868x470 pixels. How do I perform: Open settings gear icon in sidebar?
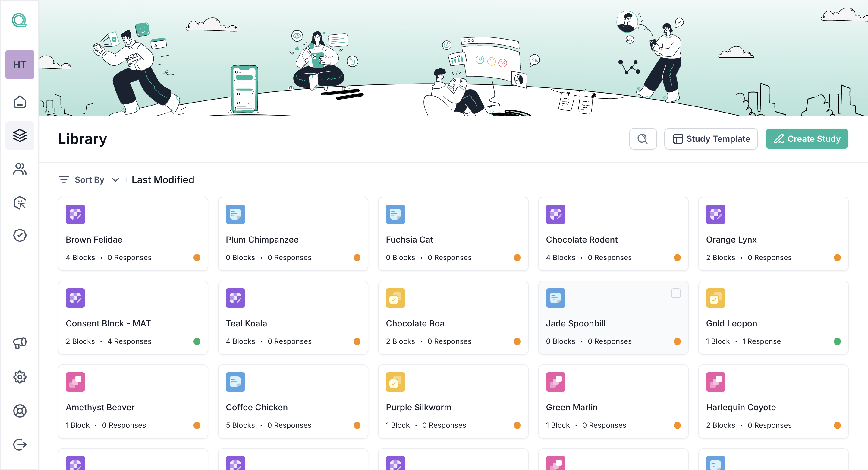[x=20, y=377]
